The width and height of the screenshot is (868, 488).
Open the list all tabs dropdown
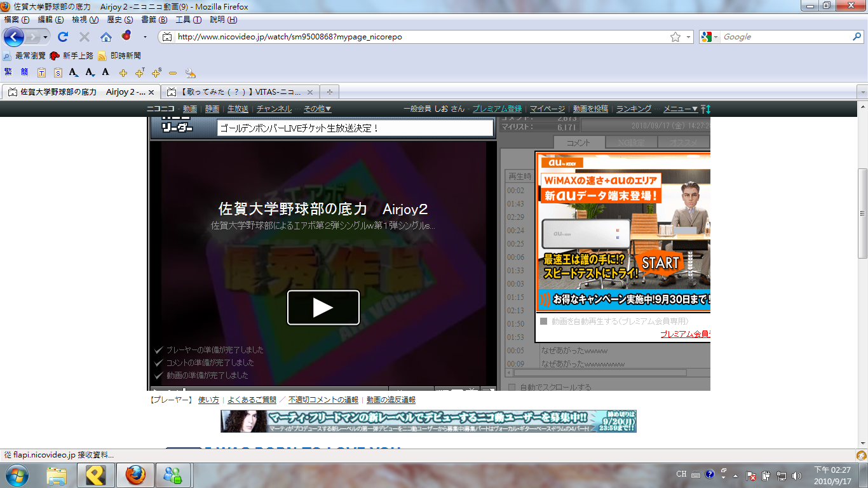click(x=862, y=92)
